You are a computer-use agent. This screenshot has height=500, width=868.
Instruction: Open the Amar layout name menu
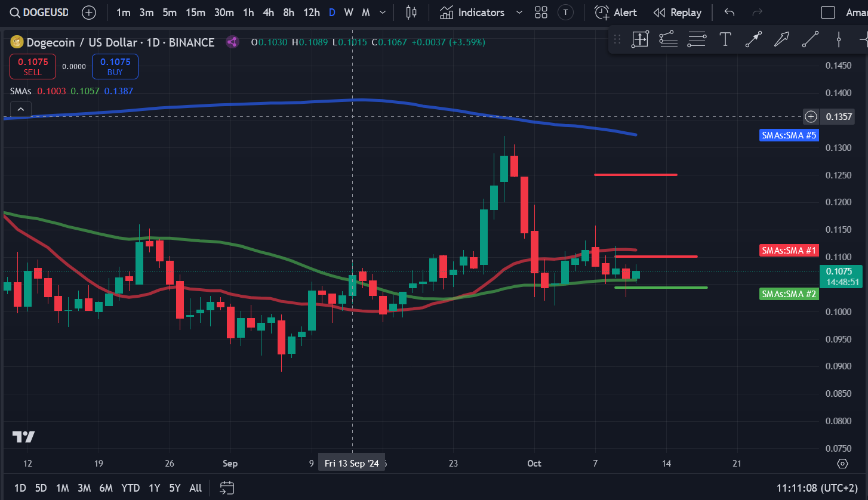pos(856,13)
